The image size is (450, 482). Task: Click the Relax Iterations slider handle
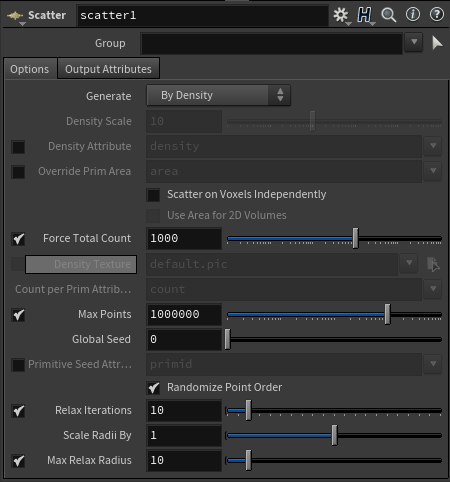pyautogui.click(x=248, y=410)
